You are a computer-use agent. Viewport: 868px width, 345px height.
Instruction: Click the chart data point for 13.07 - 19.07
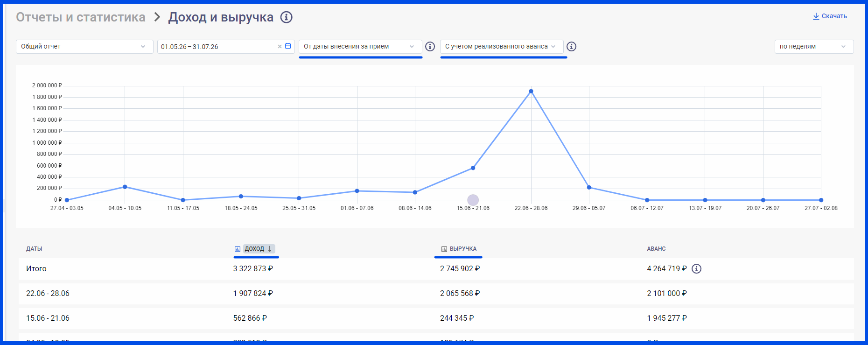(x=705, y=200)
